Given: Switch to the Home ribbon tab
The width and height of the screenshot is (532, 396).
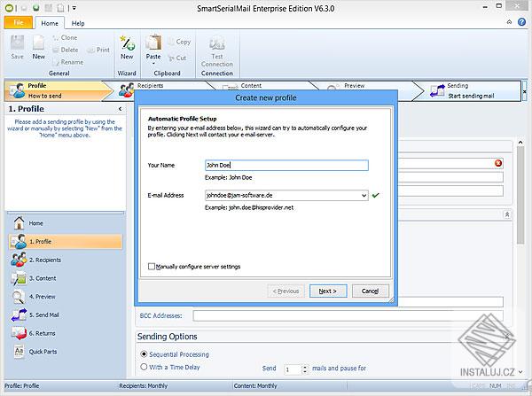Looking at the screenshot, I should [x=50, y=23].
